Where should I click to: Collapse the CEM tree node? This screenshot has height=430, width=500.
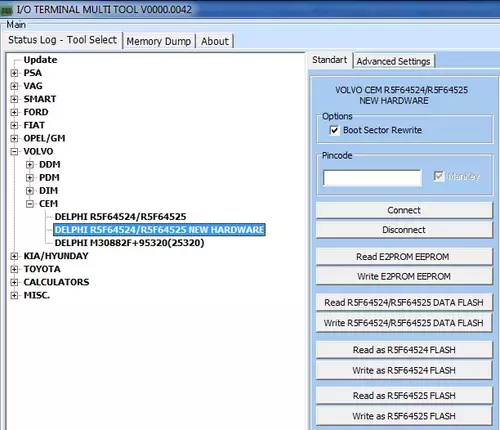click(30, 204)
